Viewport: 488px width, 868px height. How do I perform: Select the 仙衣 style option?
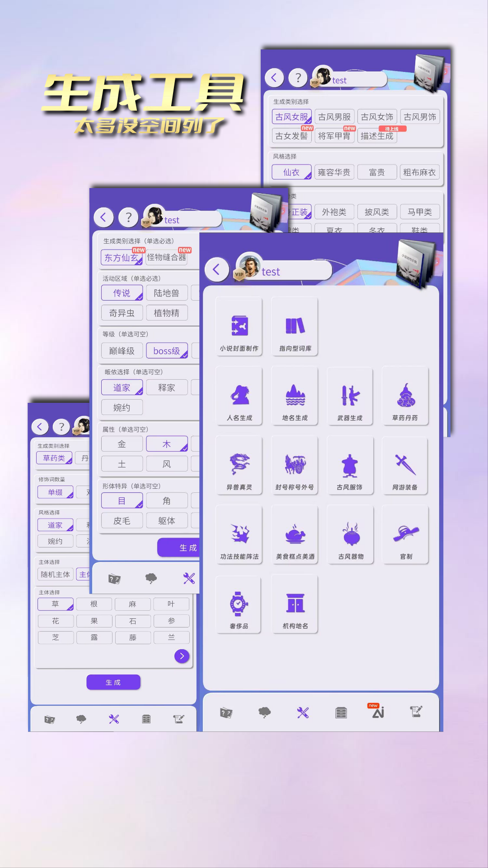pos(291,172)
